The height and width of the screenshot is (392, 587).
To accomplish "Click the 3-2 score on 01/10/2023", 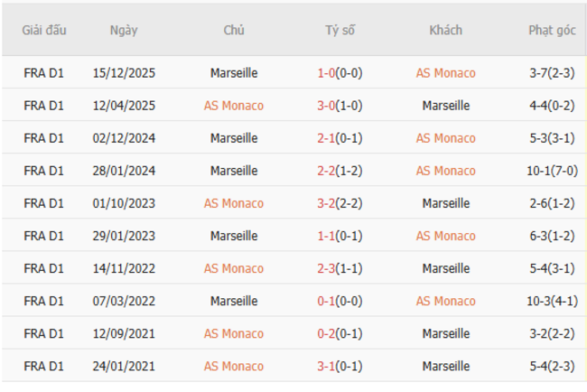I will (326, 203).
